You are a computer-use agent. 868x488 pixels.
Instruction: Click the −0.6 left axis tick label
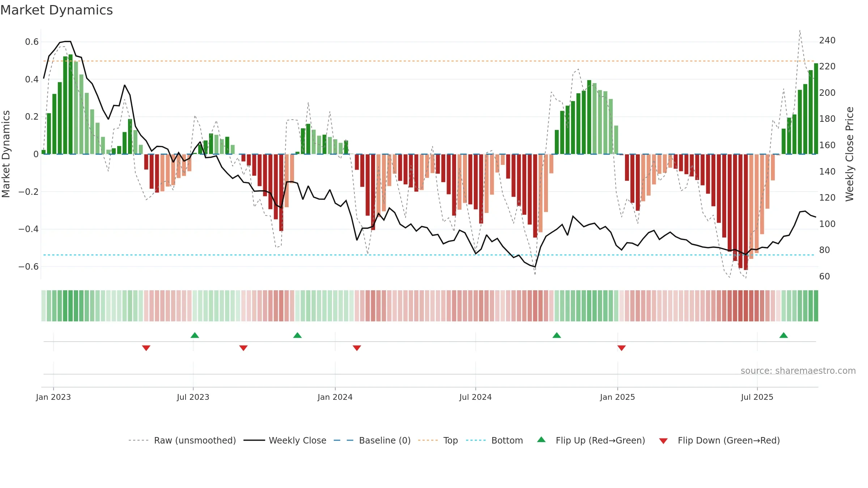[x=29, y=267]
